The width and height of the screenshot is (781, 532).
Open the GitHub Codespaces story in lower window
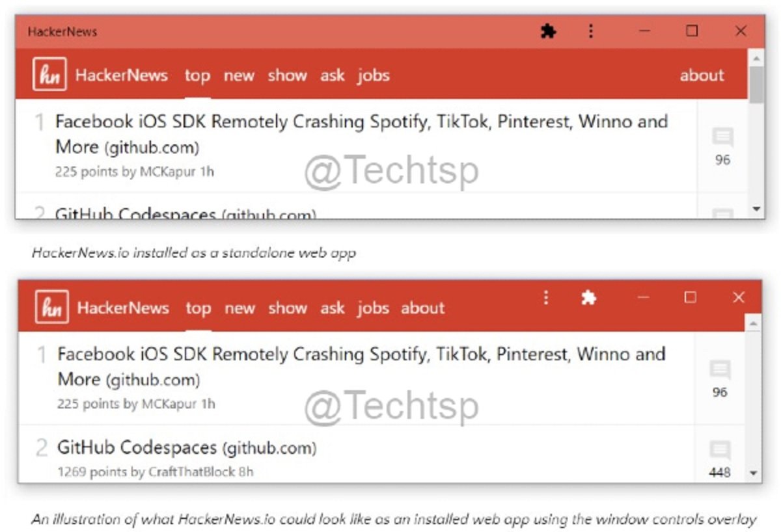tap(137, 447)
